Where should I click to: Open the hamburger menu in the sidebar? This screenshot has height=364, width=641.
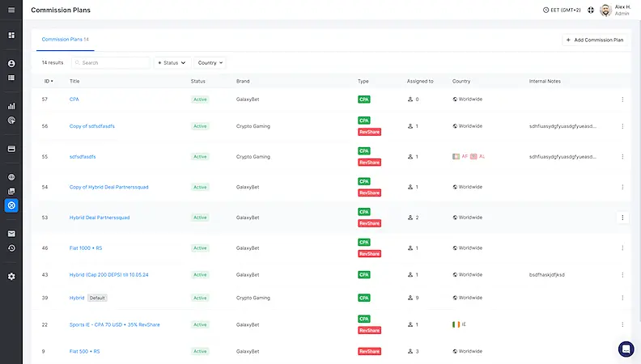(11, 11)
